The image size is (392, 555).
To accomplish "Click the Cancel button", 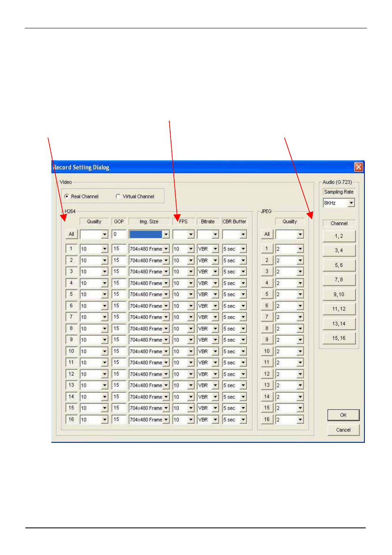I will point(344,430).
